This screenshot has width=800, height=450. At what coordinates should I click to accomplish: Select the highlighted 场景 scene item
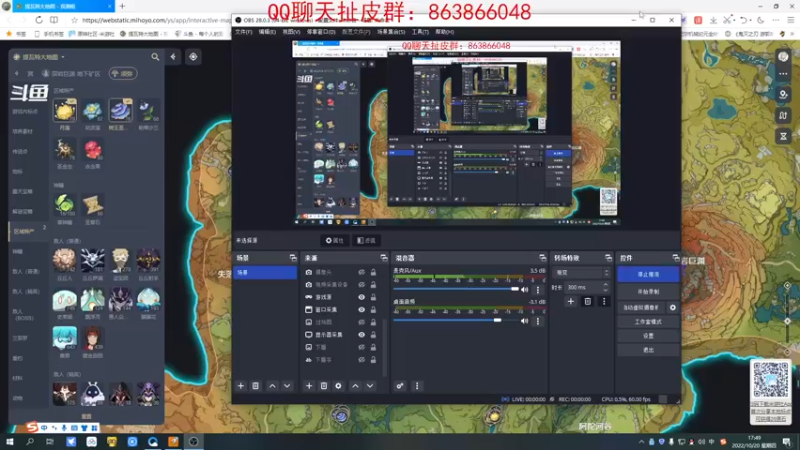pos(265,273)
